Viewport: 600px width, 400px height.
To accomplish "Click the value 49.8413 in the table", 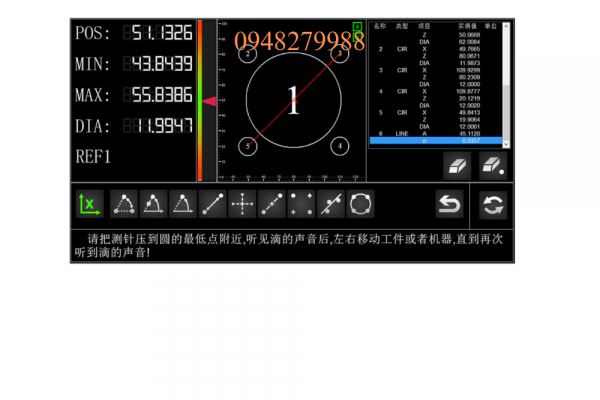I will (470, 113).
